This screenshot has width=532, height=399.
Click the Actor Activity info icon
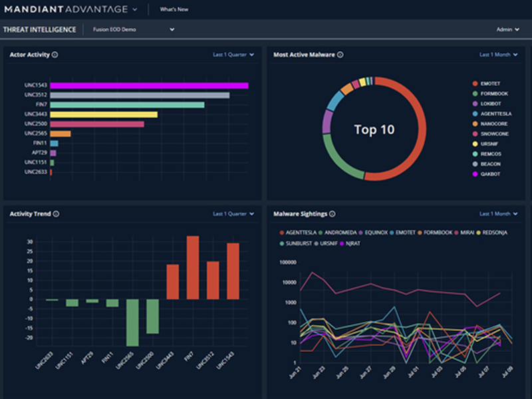point(55,55)
